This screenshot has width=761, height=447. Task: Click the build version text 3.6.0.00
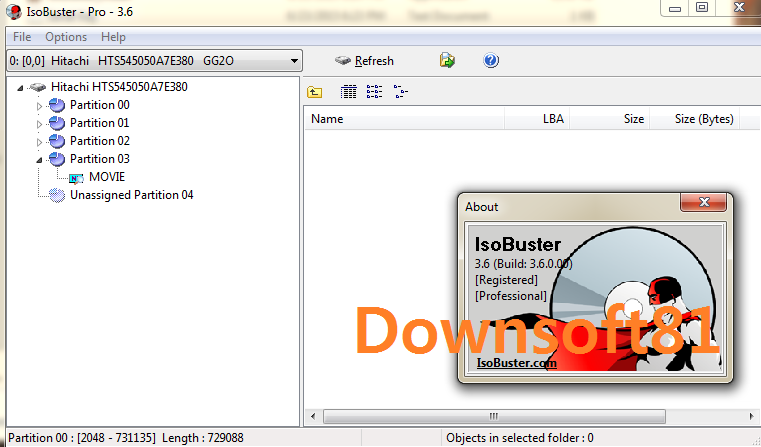(524, 264)
